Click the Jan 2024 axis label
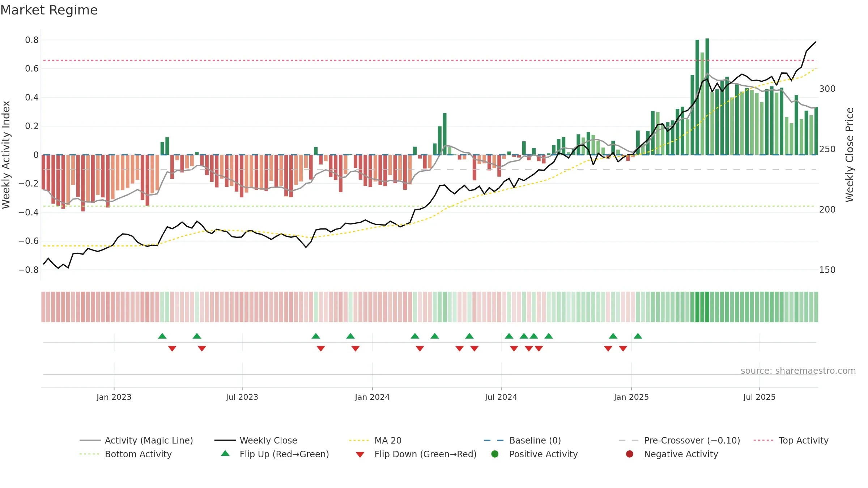 coord(372,397)
